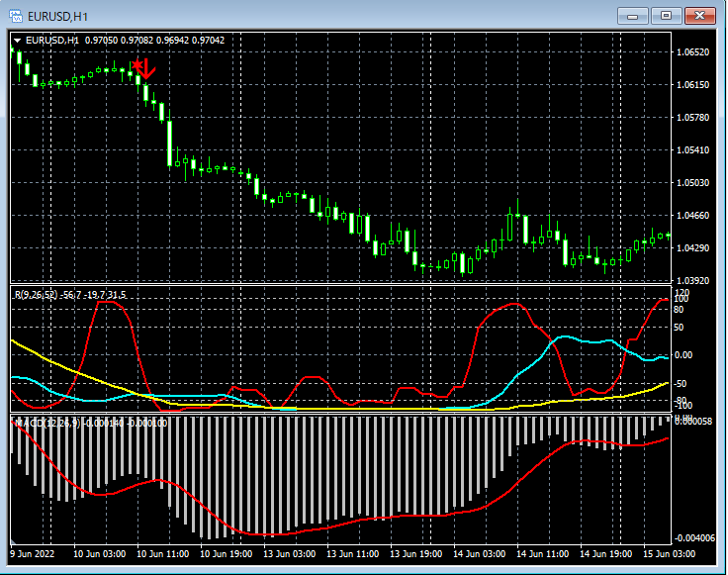Click price level 1.05410 on the scale

click(x=693, y=149)
